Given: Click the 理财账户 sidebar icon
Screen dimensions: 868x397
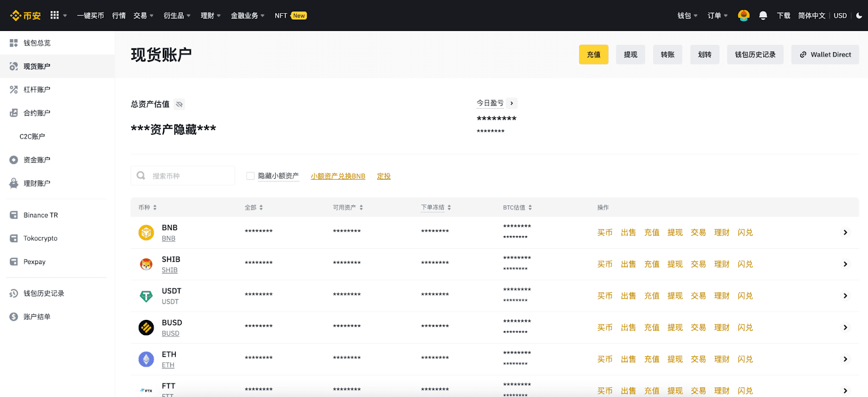Looking at the screenshot, I should [x=14, y=184].
